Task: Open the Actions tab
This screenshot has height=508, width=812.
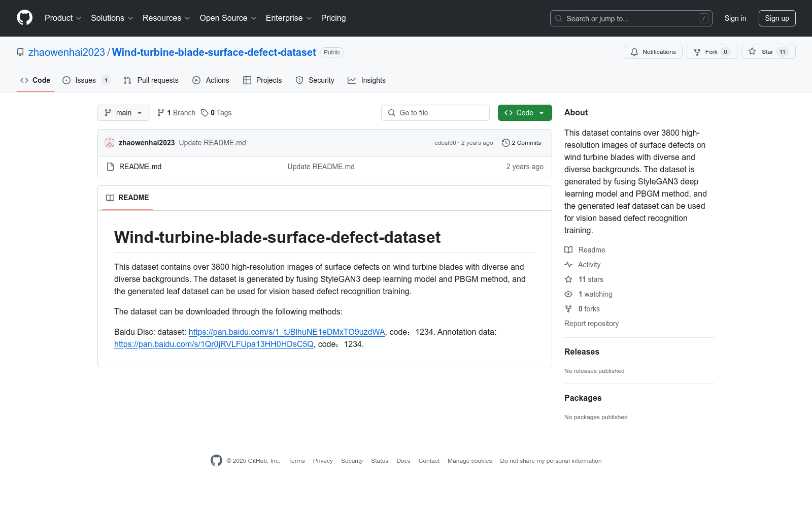Action: (x=211, y=80)
